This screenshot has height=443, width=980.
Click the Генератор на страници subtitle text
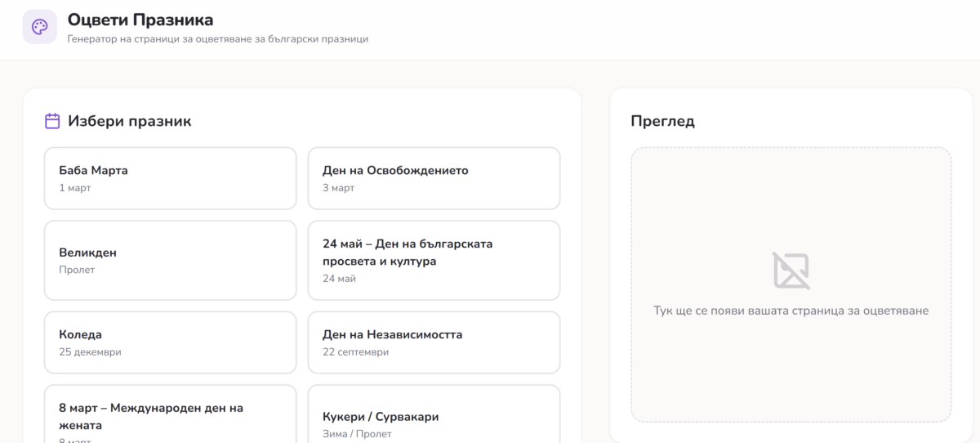tap(217, 38)
